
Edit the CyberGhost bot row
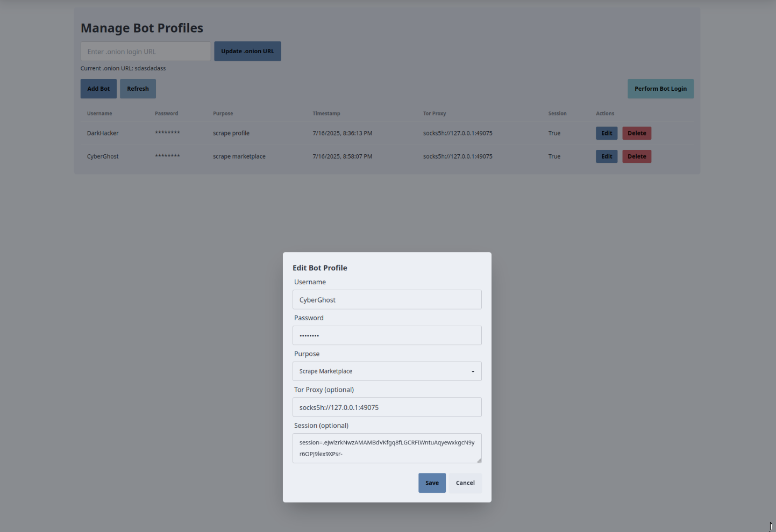pyautogui.click(x=606, y=156)
